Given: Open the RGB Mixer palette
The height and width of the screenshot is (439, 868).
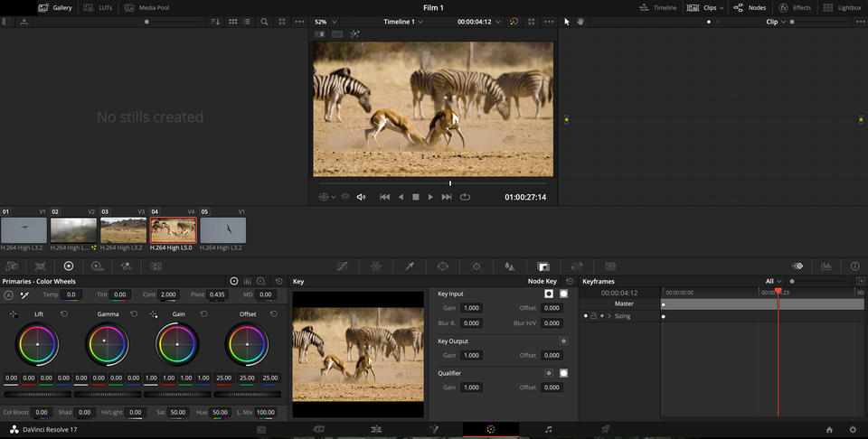Looking at the screenshot, I should coord(127,266).
